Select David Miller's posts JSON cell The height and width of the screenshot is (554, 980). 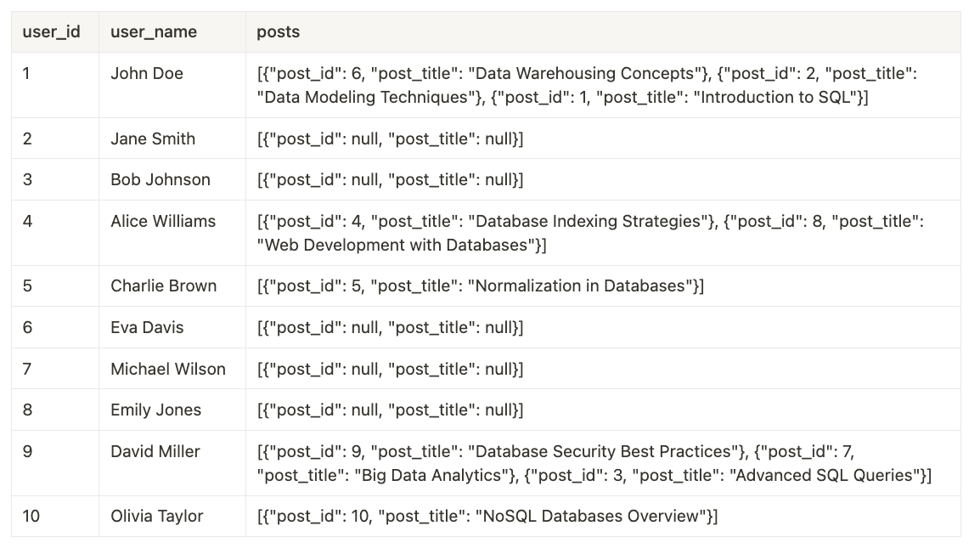pos(594,464)
